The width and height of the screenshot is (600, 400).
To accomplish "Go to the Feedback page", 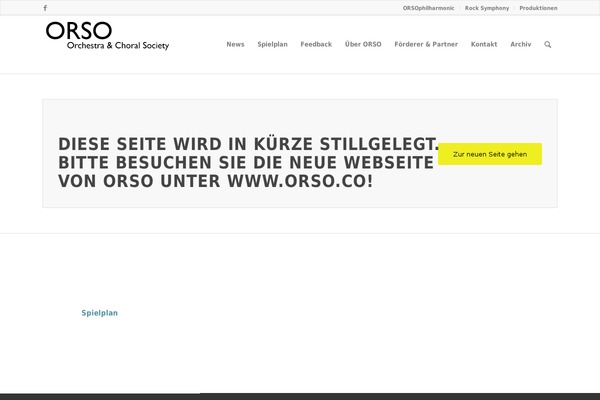I will click(x=316, y=44).
